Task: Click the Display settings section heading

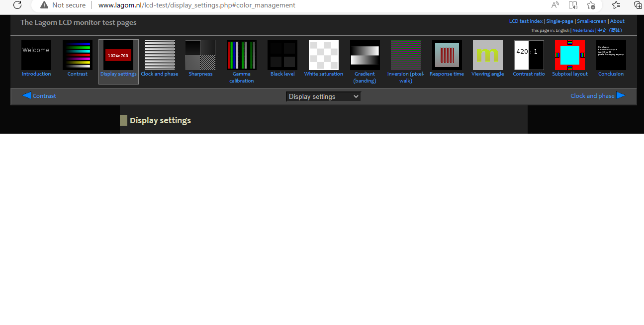Action: point(160,120)
